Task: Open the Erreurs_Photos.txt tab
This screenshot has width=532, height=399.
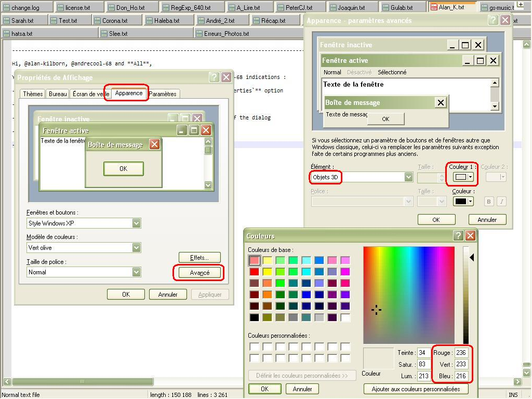Action: (x=248, y=34)
